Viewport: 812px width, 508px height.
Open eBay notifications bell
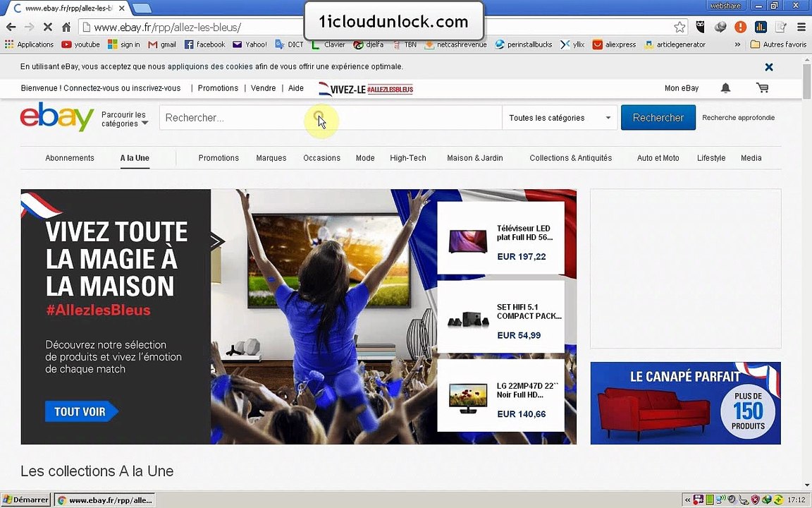(x=725, y=88)
